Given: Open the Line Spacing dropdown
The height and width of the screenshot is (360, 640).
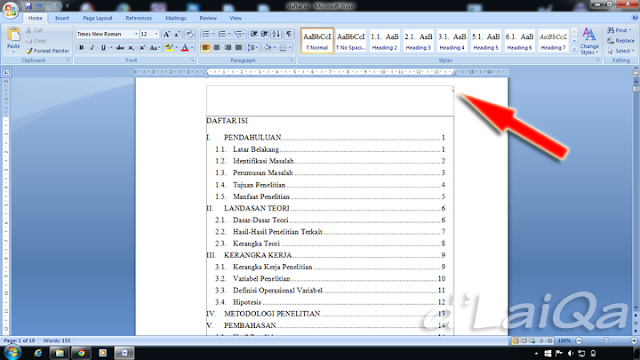Looking at the screenshot, I should 252,48.
